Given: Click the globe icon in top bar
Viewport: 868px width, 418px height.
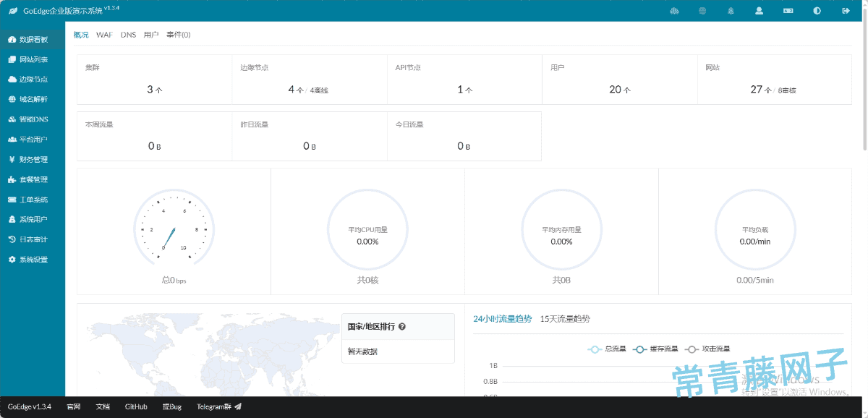Looking at the screenshot, I should click(702, 11).
